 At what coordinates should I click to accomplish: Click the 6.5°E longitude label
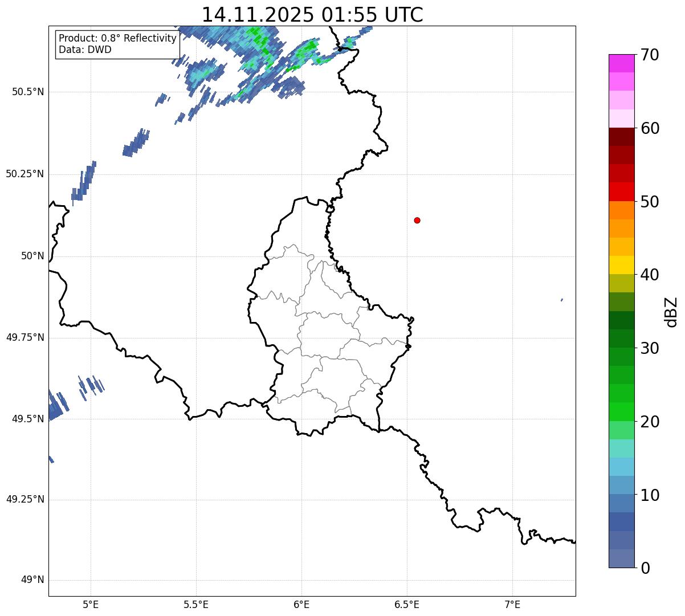[x=407, y=604]
